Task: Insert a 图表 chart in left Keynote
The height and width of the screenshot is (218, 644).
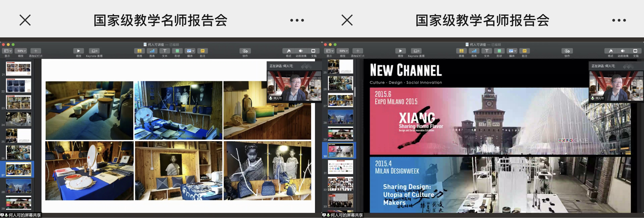Action: [152, 51]
